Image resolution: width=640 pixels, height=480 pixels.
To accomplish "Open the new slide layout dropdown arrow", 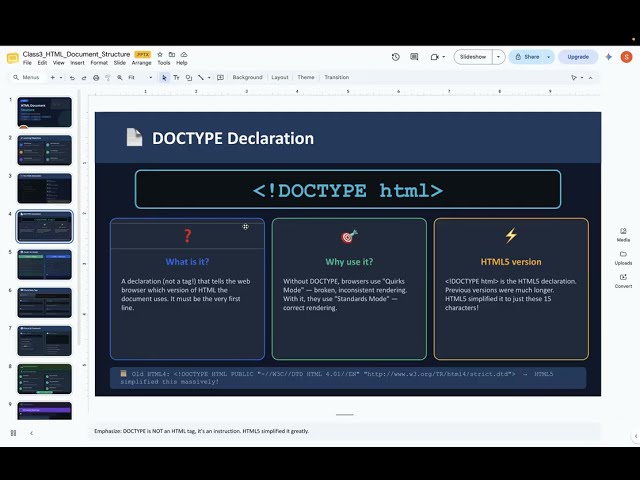I will click(x=61, y=78).
